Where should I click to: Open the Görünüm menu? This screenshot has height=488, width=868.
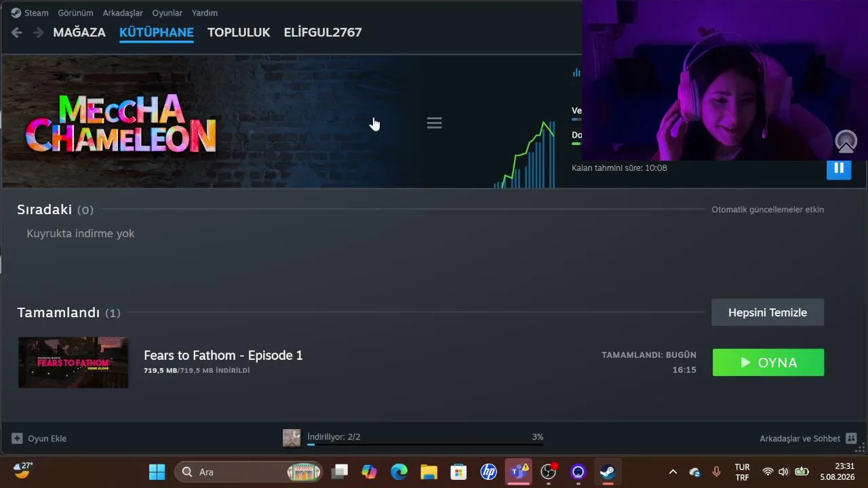tap(75, 13)
